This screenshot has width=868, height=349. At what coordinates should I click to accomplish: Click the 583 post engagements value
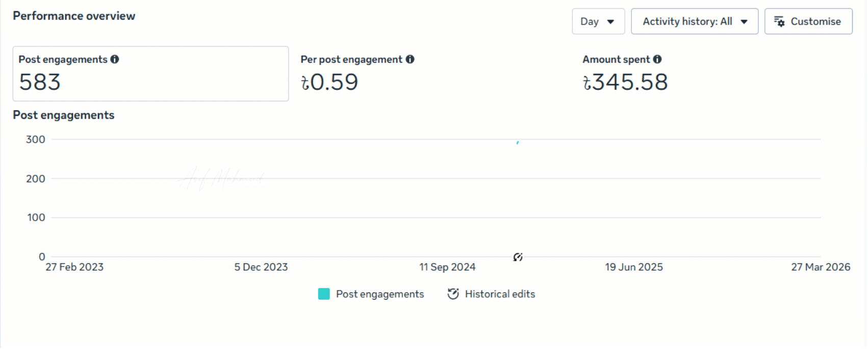pyautogui.click(x=40, y=82)
